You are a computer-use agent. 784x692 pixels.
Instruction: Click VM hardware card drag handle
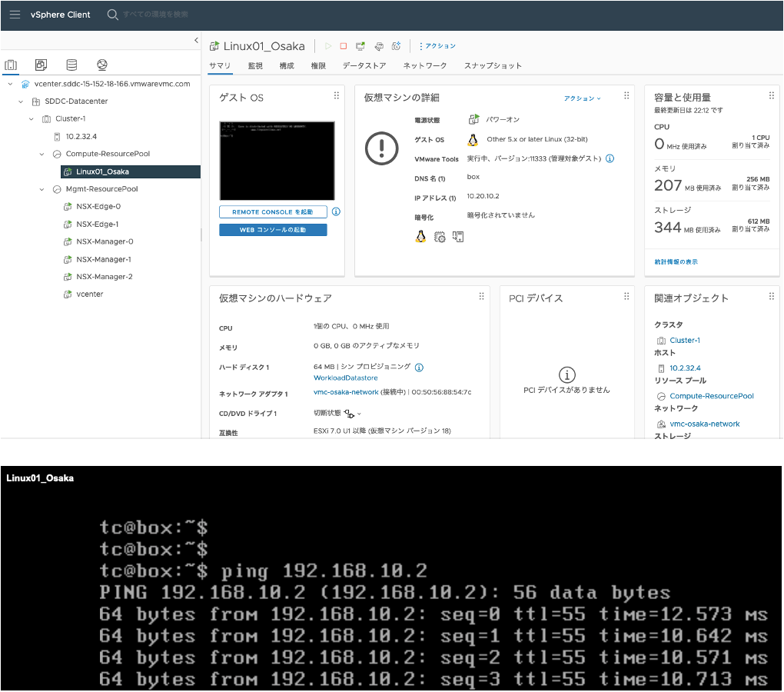pyautogui.click(x=481, y=297)
